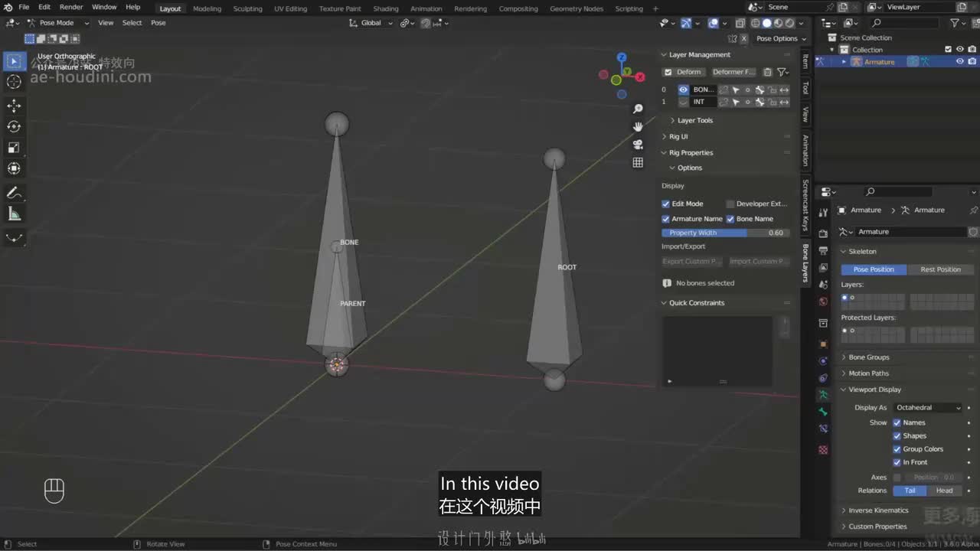Switch to the Geometry Nodes workspace tab
The height and width of the screenshot is (551, 980).
coord(577,8)
